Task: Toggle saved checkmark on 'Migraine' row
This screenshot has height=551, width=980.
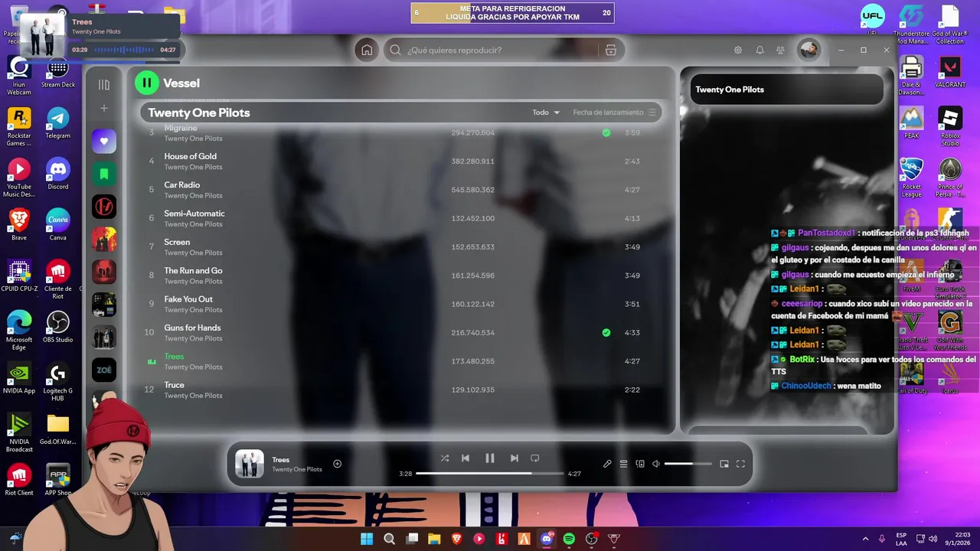Action: tap(606, 132)
